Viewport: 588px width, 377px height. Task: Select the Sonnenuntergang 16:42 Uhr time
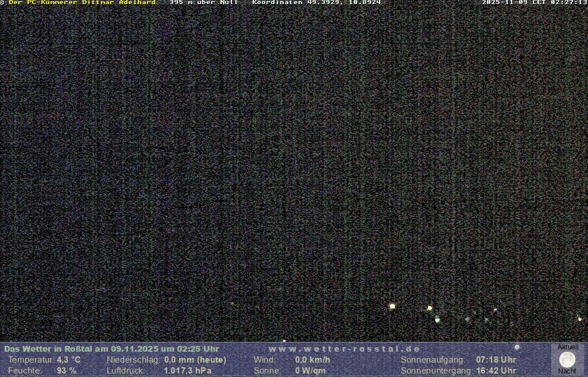pos(496,371)
